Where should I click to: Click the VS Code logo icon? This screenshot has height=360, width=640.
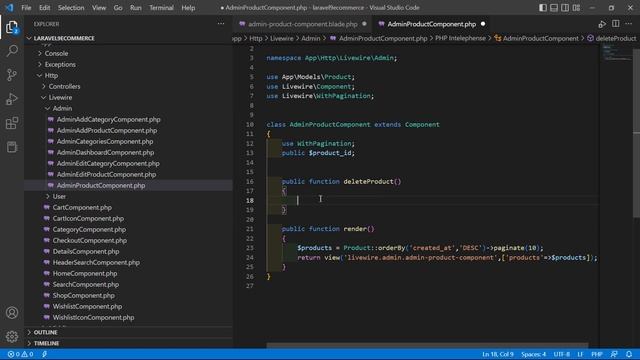click(9, 8)
